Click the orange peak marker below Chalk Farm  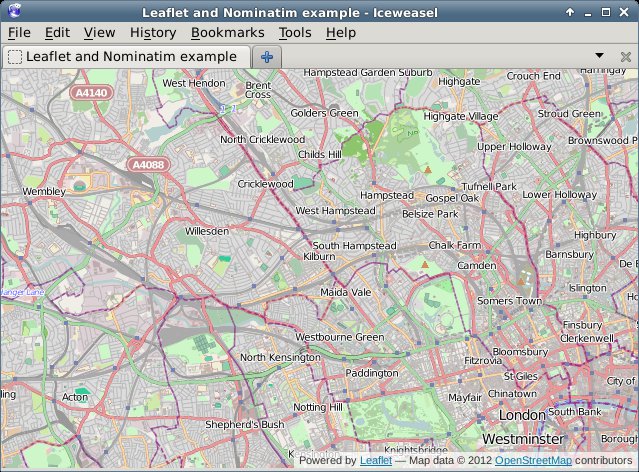pos(425,265)
